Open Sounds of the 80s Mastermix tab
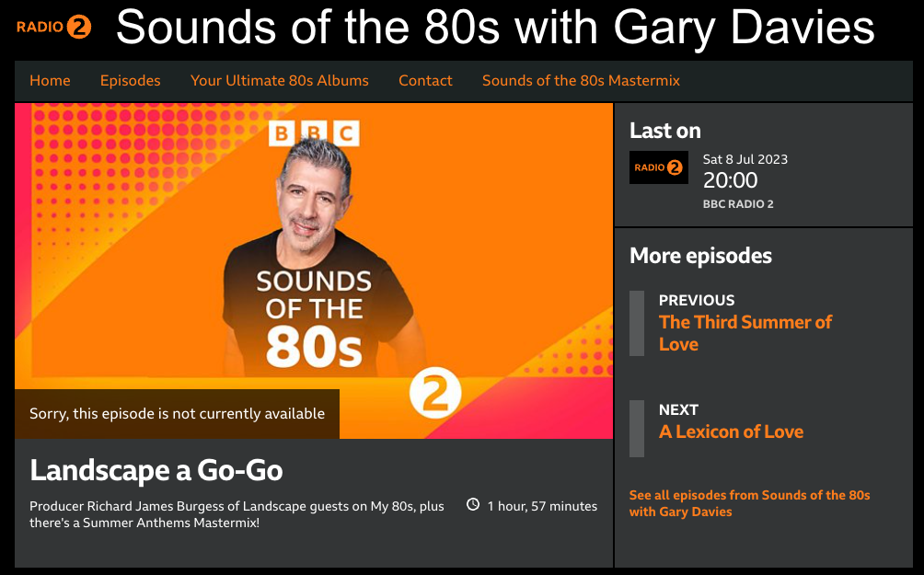Screen dimensions: 924x575 coord(581,81)
